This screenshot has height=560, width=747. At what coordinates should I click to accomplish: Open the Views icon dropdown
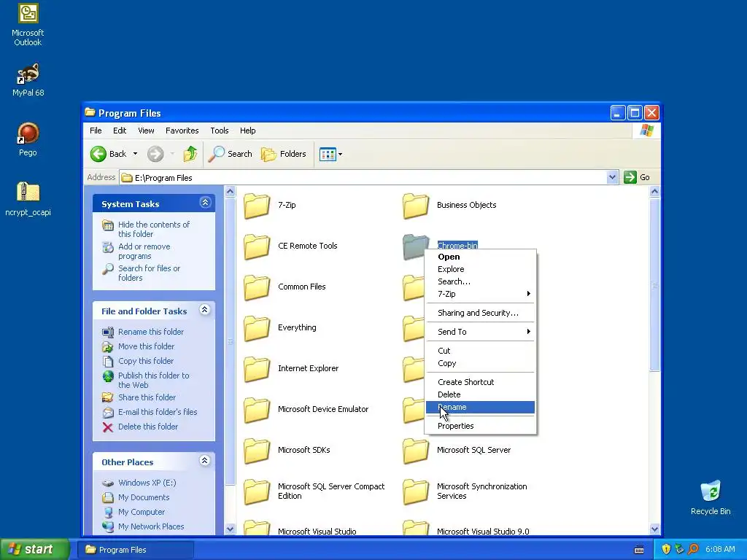coord(330,154)
